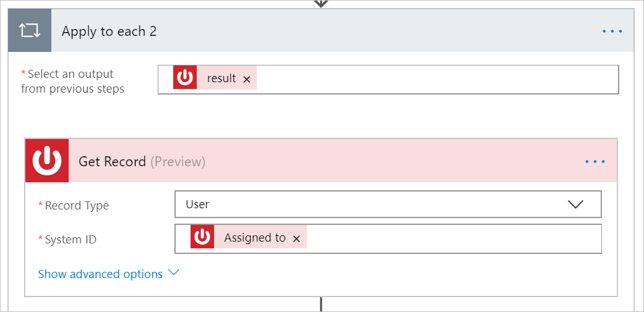
Task: Click the Apply to each loop icon
Action: [30, 31]
